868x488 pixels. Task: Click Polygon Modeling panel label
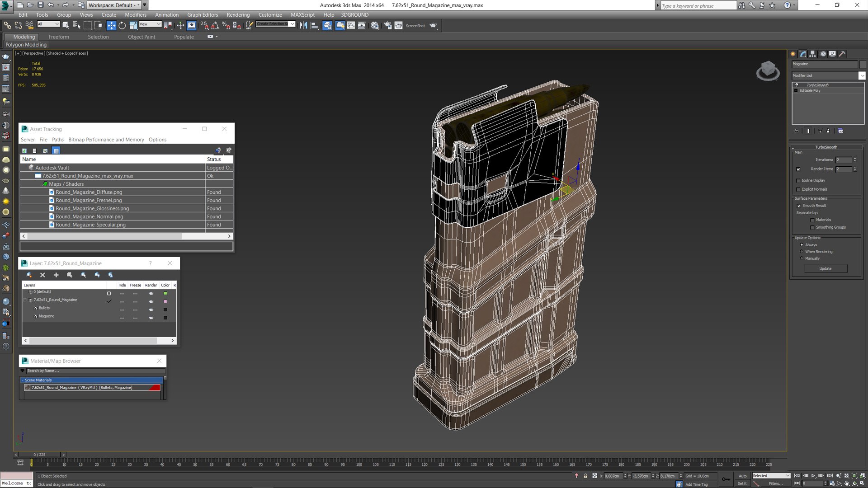(x=26, y=45)
